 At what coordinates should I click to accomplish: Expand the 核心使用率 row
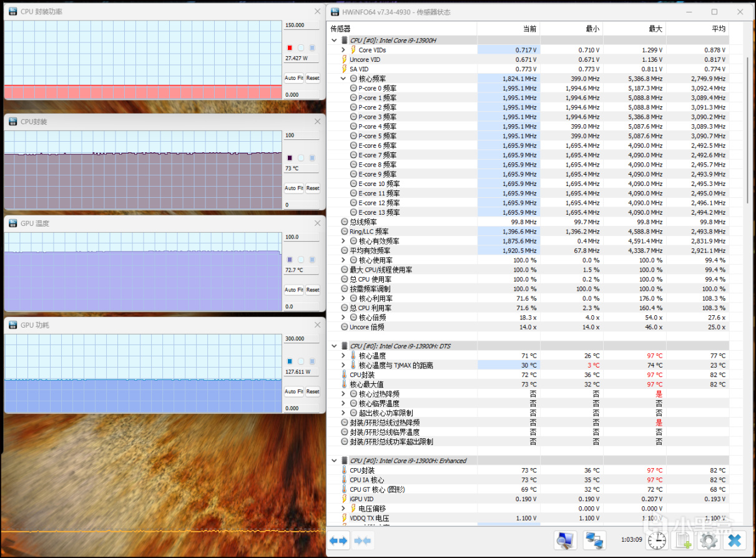[x=343, y=260]
